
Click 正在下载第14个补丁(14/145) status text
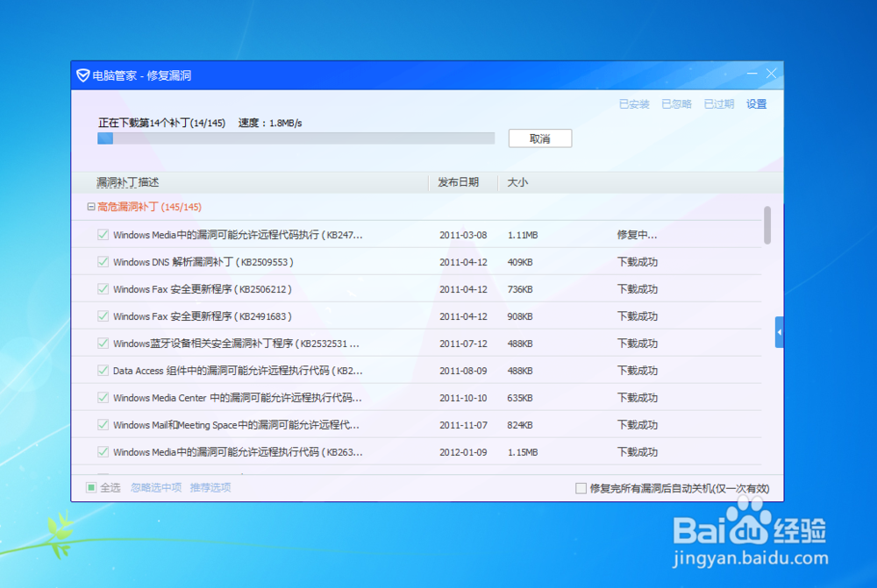(161, 123)
